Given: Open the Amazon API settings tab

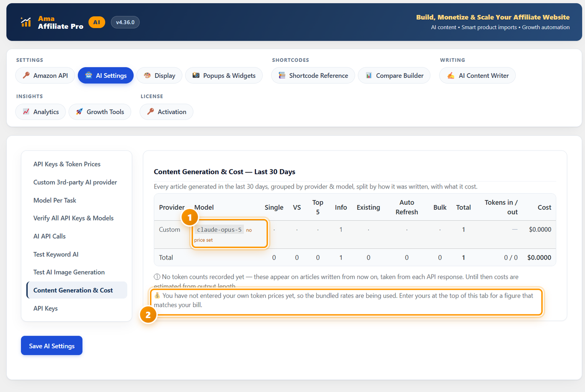Looking at the screenshot, I should point(45,75).
